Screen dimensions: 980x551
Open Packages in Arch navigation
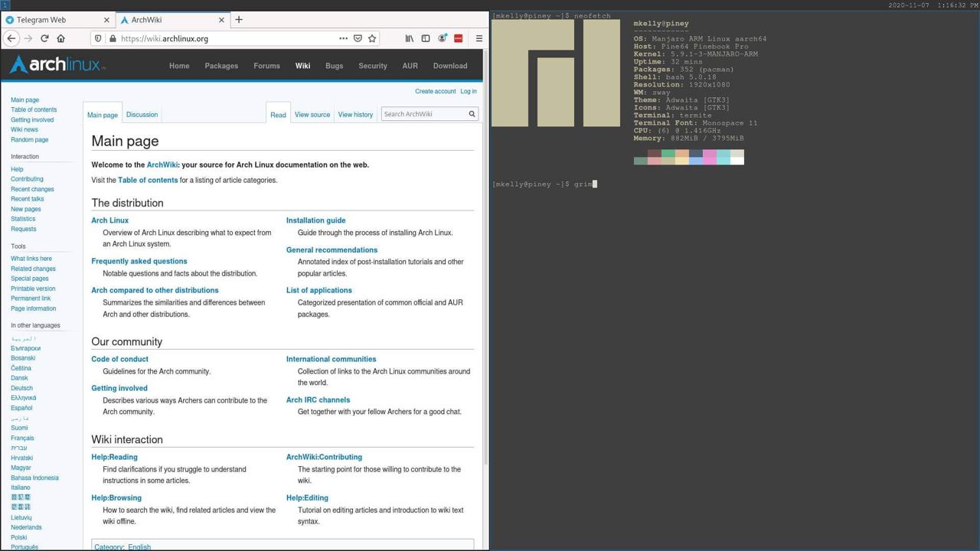(221, 66)
